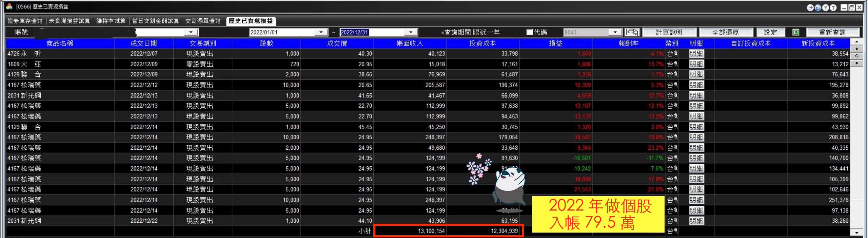Expand the start date 2022/01/01 dropdown
Screen dimensions: 868x238
point(321,32)
